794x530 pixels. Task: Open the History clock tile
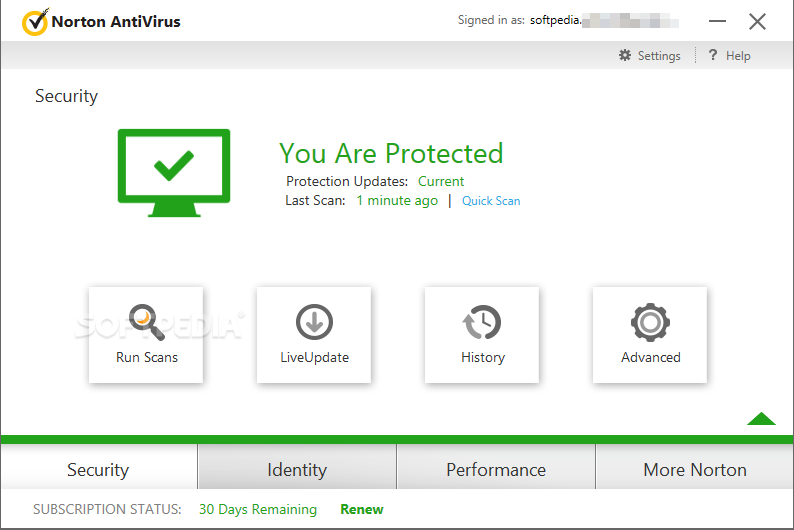click(482, 335)
